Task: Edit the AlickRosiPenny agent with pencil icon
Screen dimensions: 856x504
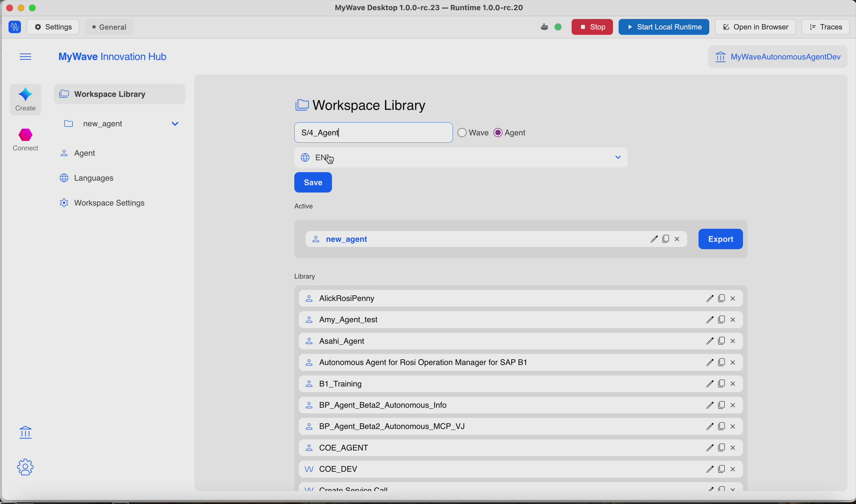Action: pos(710,299)
